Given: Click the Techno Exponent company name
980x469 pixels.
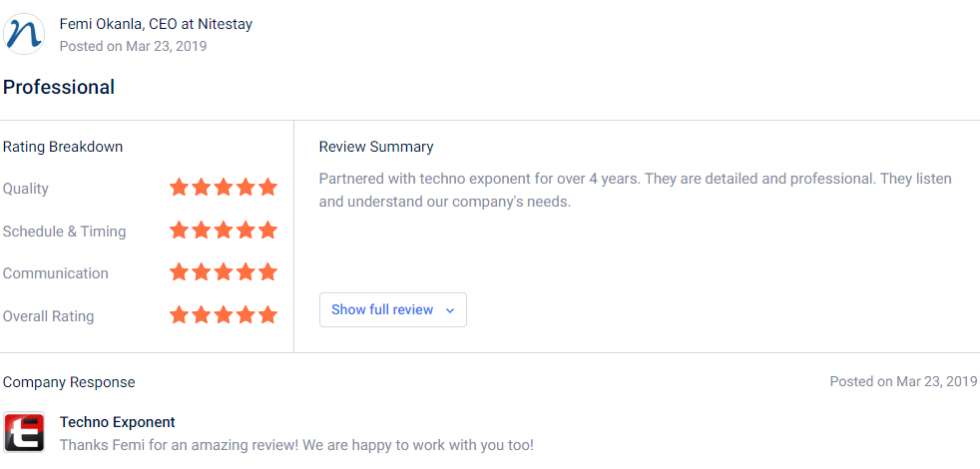Looking at the screenshot, I should 118,422.
